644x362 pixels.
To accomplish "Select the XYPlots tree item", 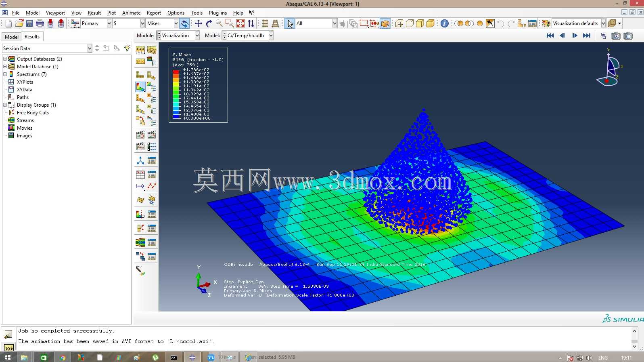I will (25, 82).
